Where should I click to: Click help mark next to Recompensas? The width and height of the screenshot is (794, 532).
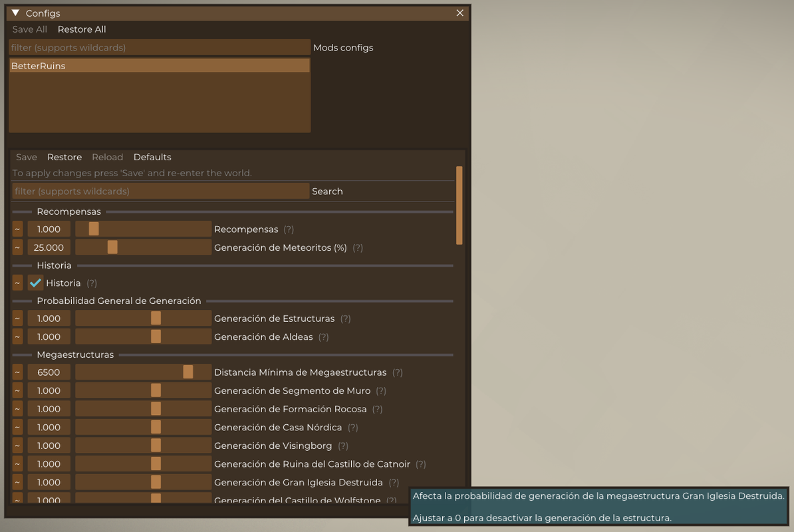(289, 229)
